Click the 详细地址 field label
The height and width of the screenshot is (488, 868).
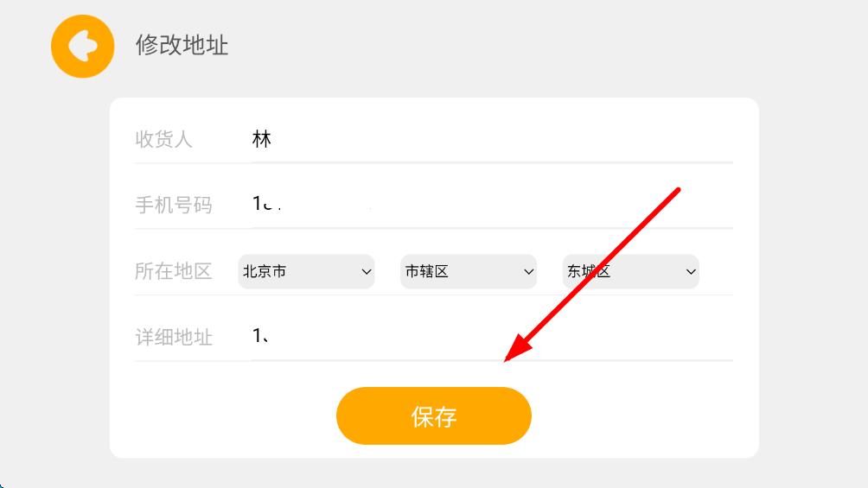174,337
